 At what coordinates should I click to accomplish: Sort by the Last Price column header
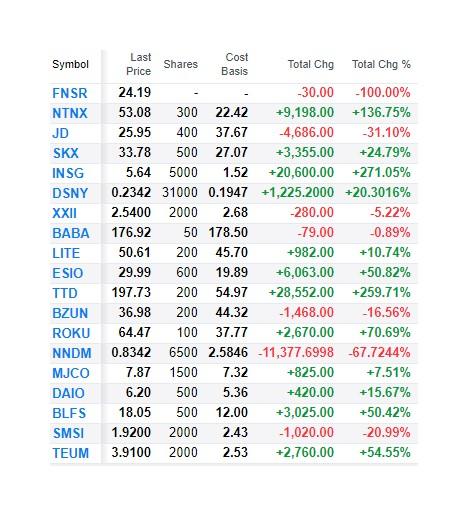pyautogui.click(x=138, y=64)
